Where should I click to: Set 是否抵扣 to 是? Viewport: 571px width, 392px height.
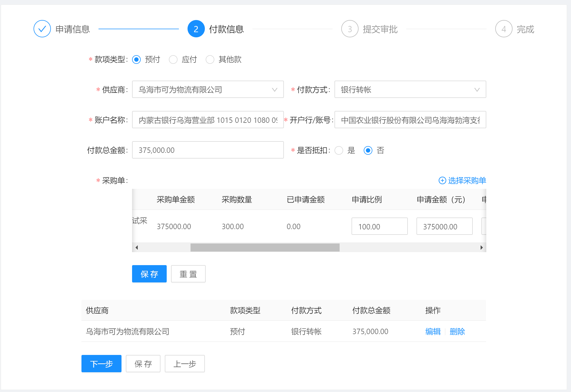(339, 150)
